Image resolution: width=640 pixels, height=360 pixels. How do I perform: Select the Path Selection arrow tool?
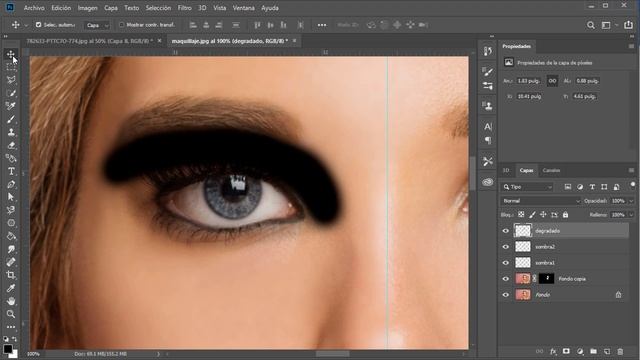coord(11,197)
